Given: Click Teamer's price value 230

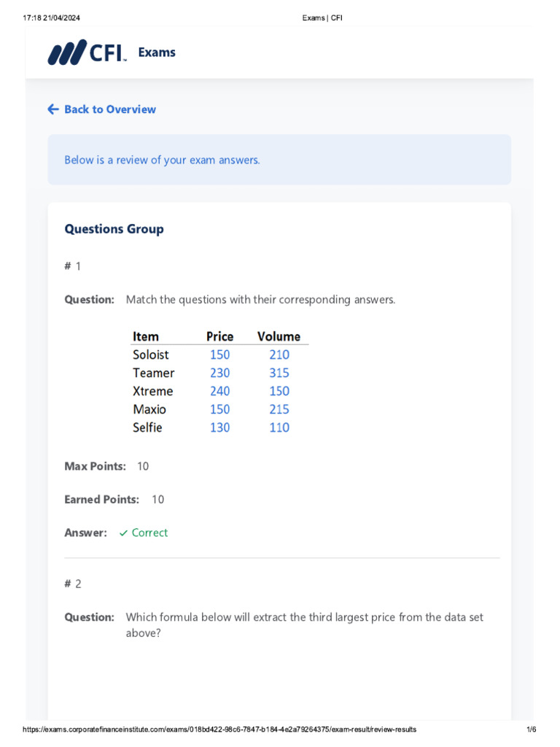Looking at the screenshot, I should click(x=219, y=373).
